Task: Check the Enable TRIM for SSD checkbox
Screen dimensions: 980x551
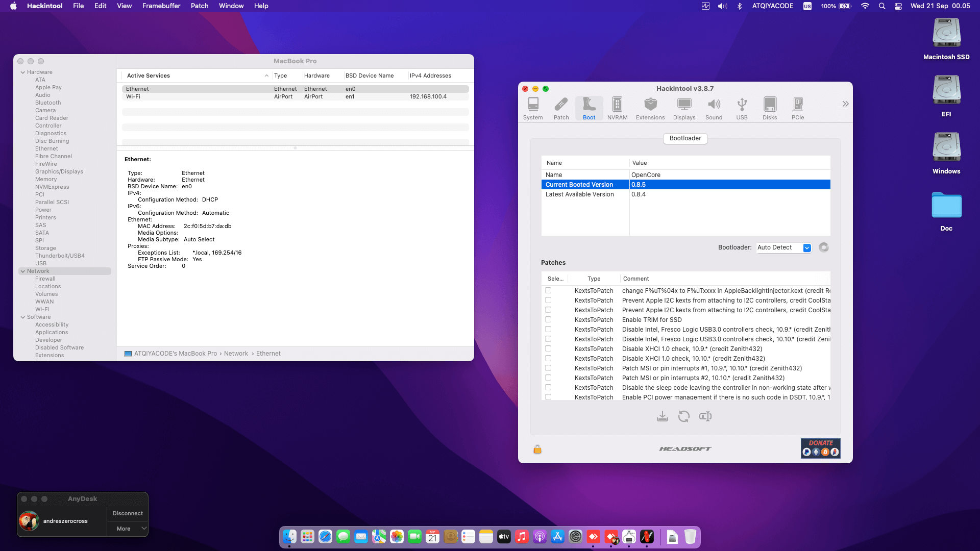Action: click(548, 319)
